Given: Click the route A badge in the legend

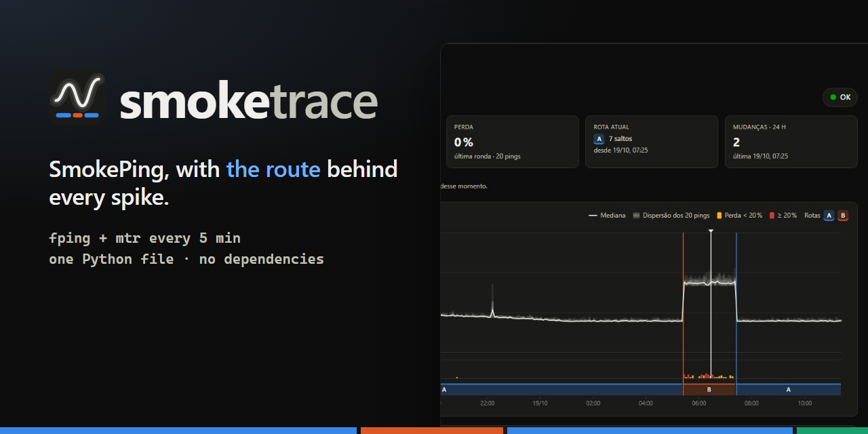Looking at the screenshot, I should point(829,216).
